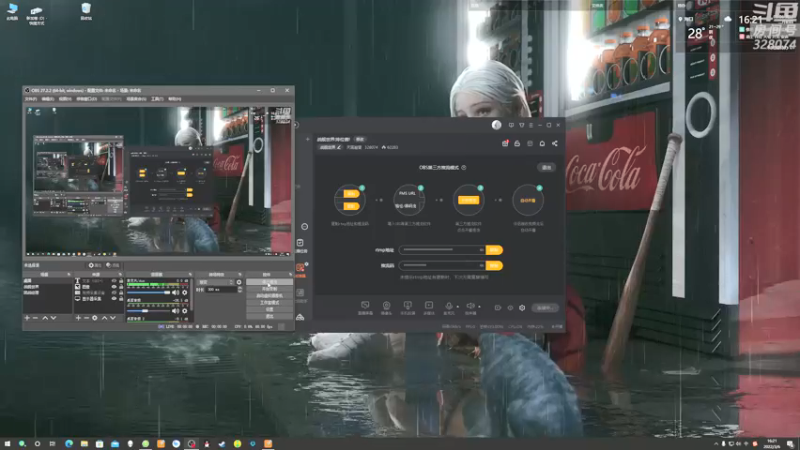
Task: Open microphone options dot beside mic icon
Action: click(458, 307)
